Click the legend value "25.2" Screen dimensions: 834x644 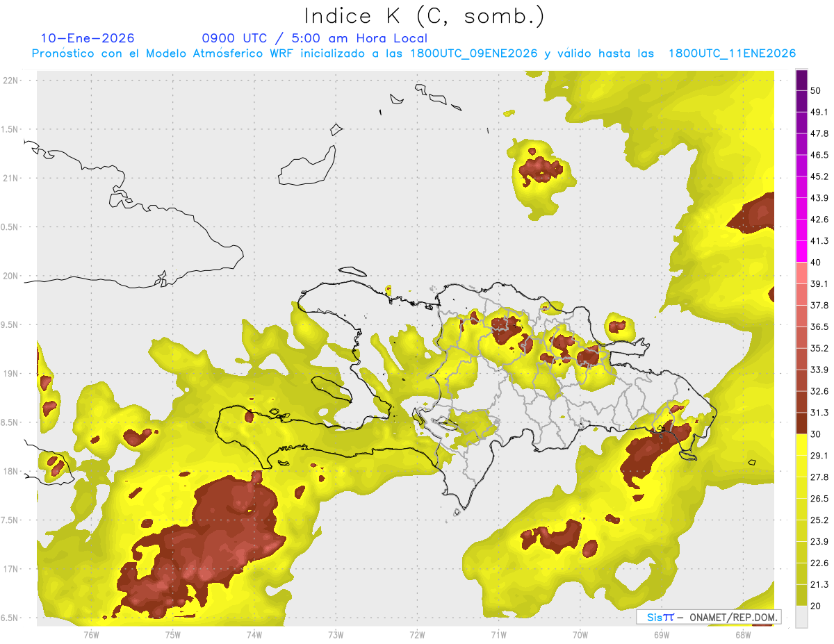coord(819,520)
